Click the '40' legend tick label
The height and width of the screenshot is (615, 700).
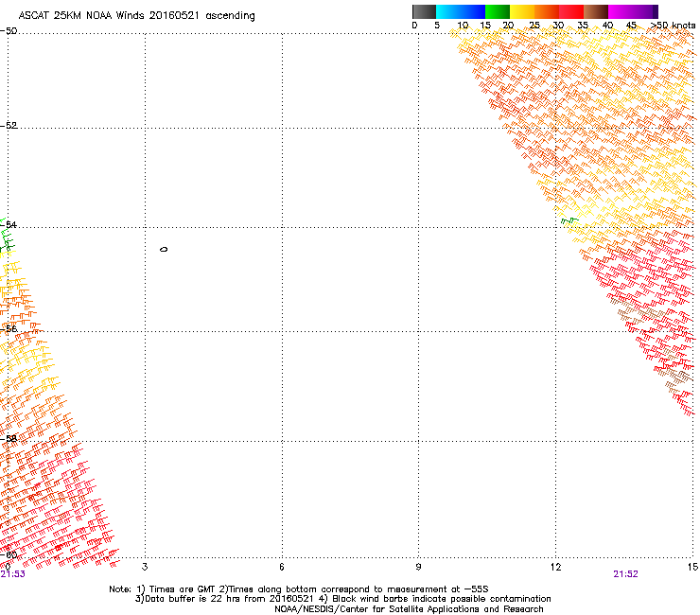[x=607, y=26]
